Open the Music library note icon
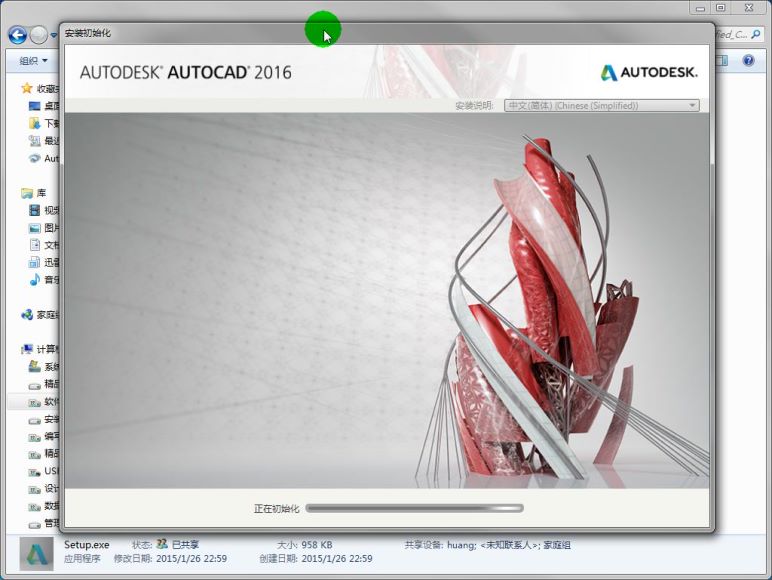This screenshot has width=772, height=580. 34,280
